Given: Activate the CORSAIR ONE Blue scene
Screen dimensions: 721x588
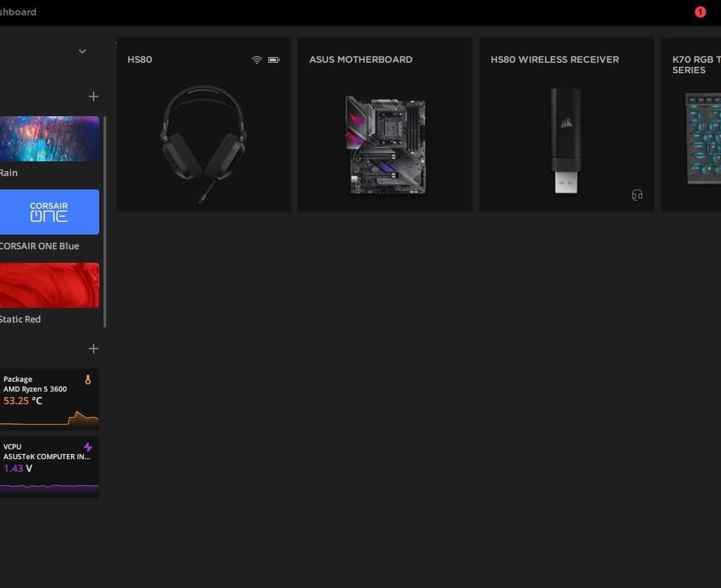Looking at the screenshot, I should pos(49,212).
